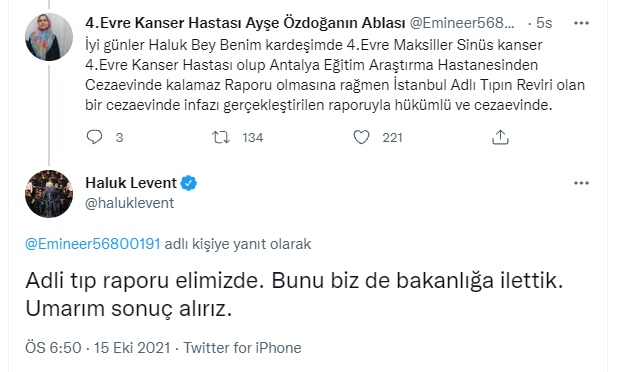Open the ÖS 6:50 · 15 Eki 2021 timestamp

pos(98,348)
